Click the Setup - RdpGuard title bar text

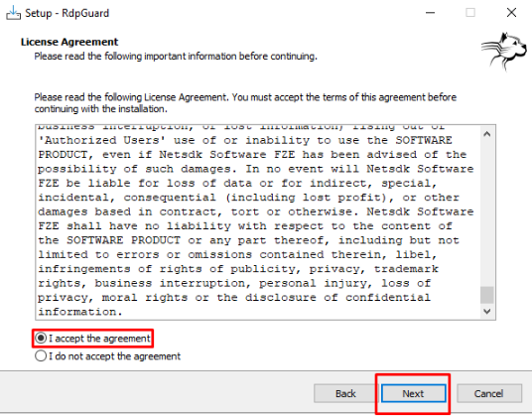point(67,13)
